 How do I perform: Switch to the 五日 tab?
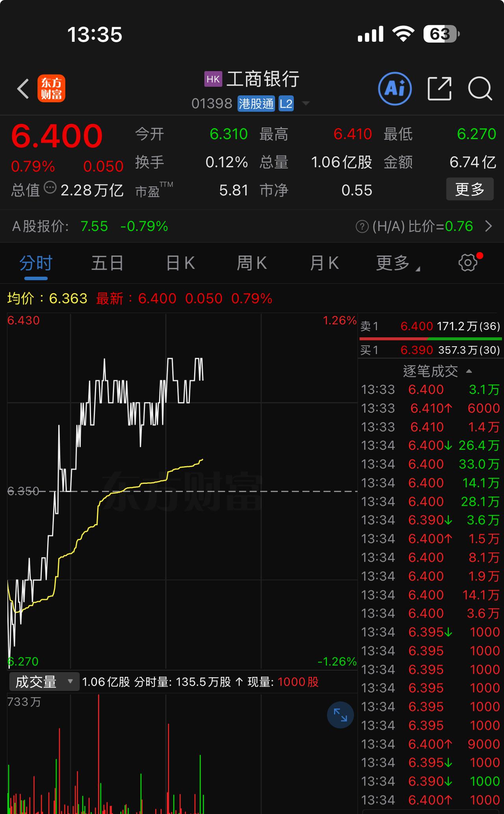pos(107,263)
